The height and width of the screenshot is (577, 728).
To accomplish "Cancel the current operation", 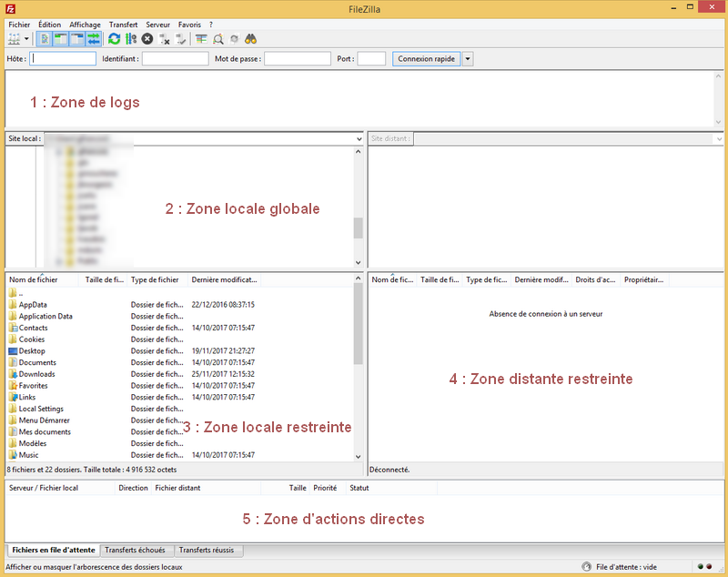I will tap(147, 38).
